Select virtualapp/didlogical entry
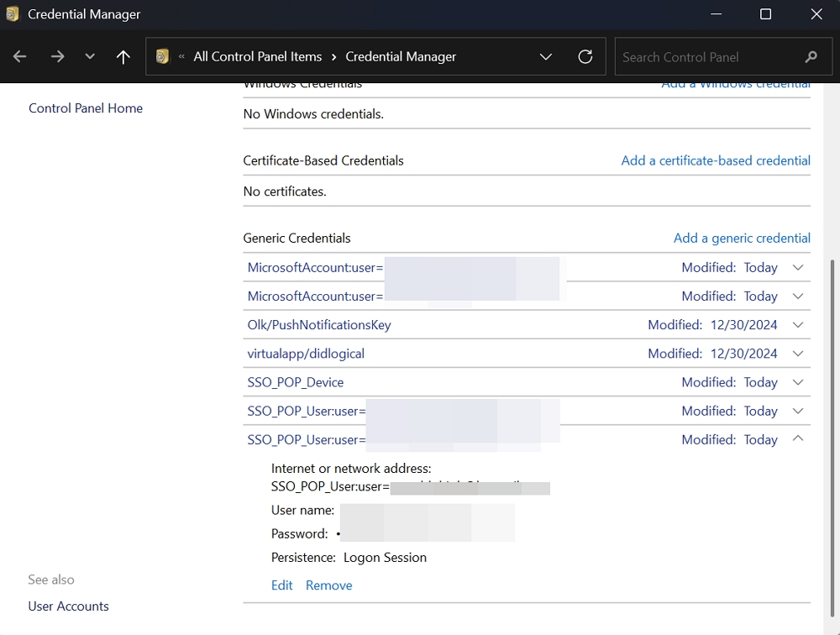 tap(306, 354)
